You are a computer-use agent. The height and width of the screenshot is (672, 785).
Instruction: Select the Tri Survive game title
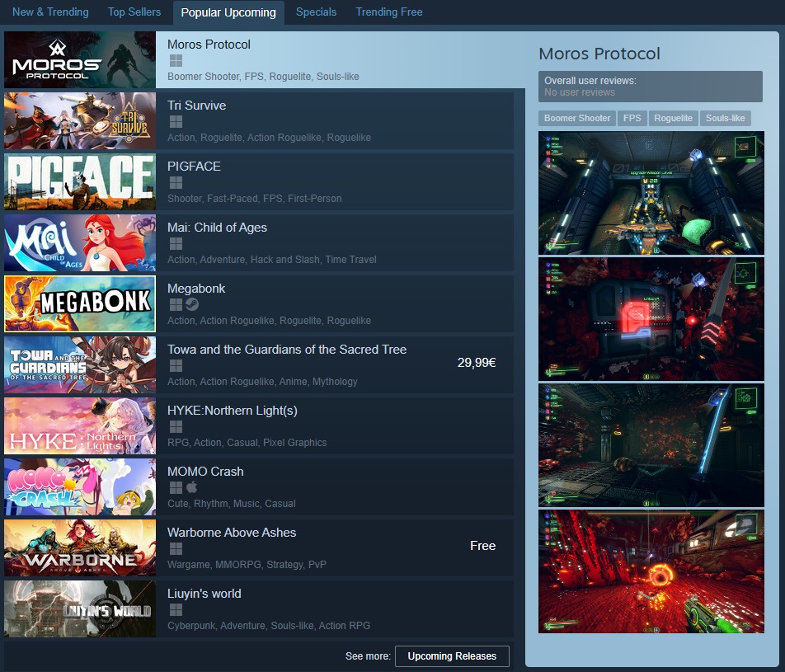coord(197,106)
